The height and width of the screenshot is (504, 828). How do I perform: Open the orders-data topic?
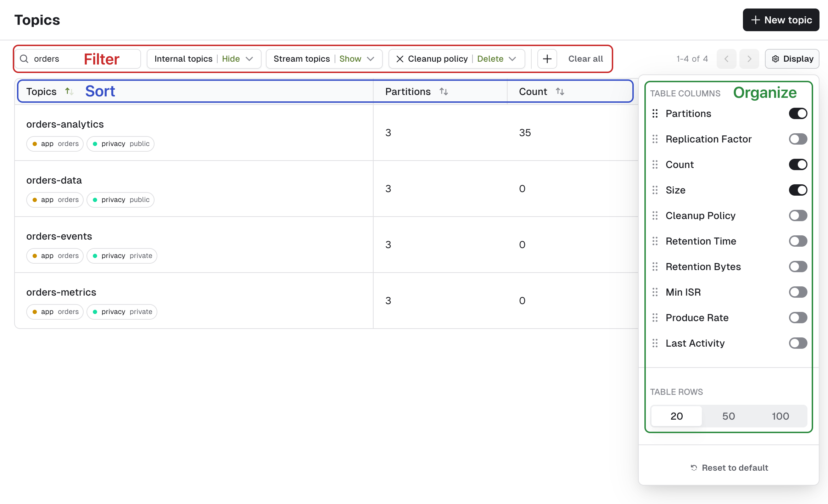pos(54,180)
